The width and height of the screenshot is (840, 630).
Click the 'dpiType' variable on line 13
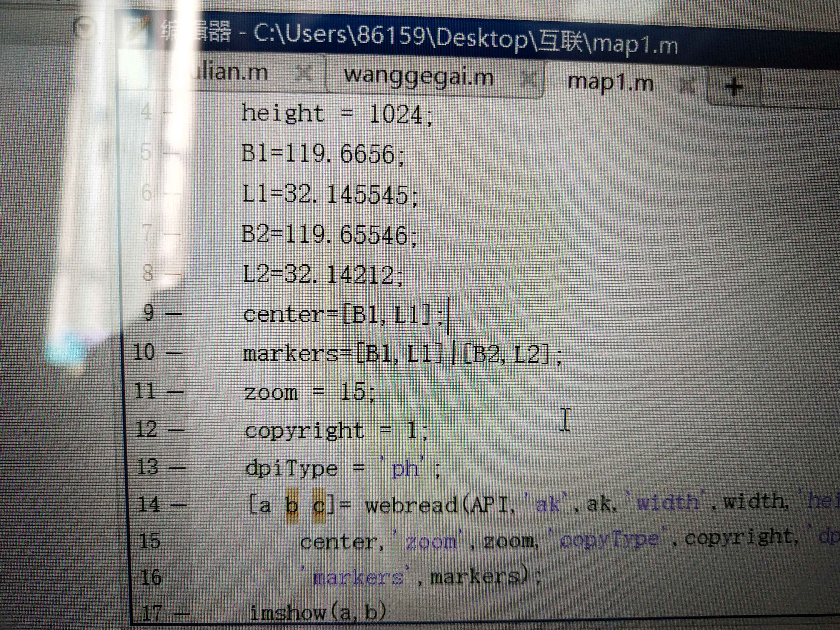click(292, 469)
